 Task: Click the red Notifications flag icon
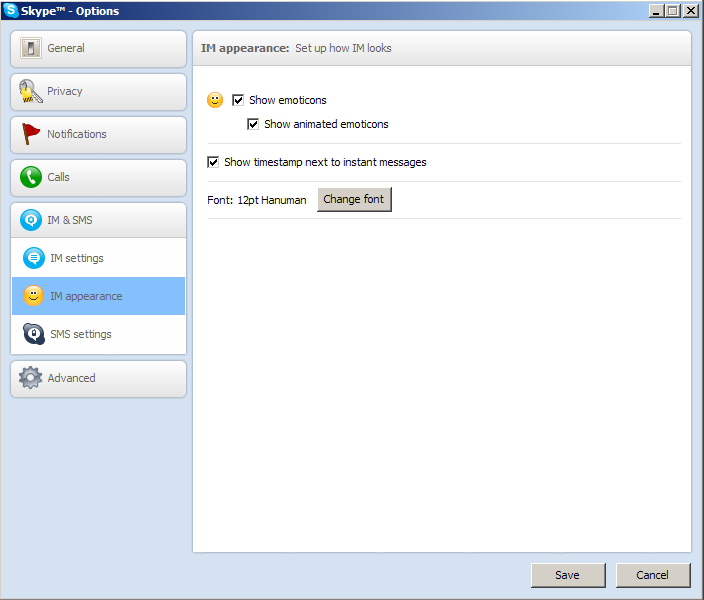pos(31,134)
